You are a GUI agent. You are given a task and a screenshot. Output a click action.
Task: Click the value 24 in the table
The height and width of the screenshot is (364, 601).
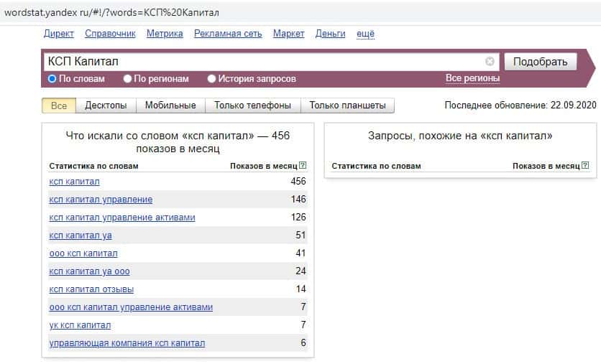point(300,271)
